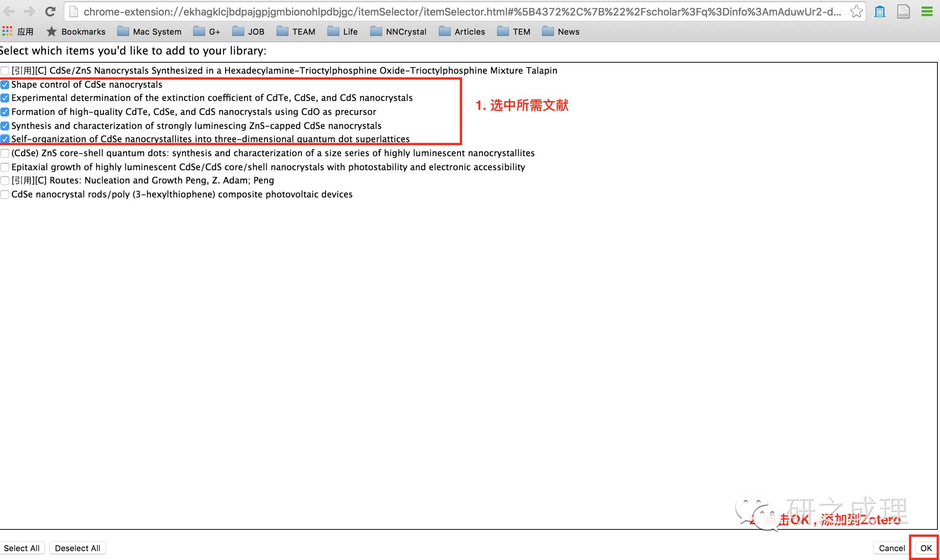Uncheck Shape control of CdSe nanocrystals
Screen dimensions: 940x560
(x=5, y=84)
